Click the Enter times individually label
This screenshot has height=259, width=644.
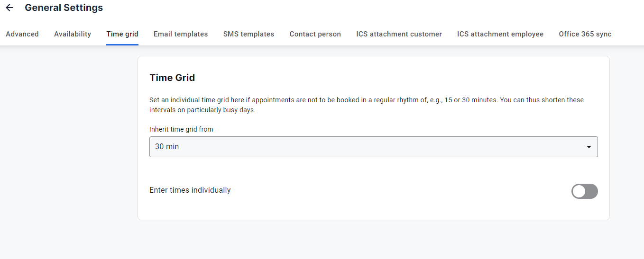tap(190, 190)
